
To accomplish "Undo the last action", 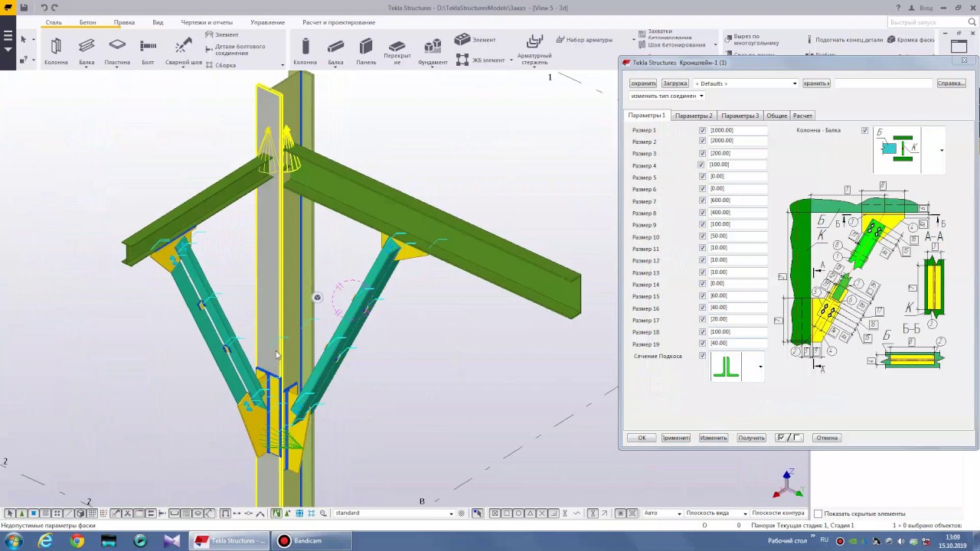I will click(x=44, y=8).
